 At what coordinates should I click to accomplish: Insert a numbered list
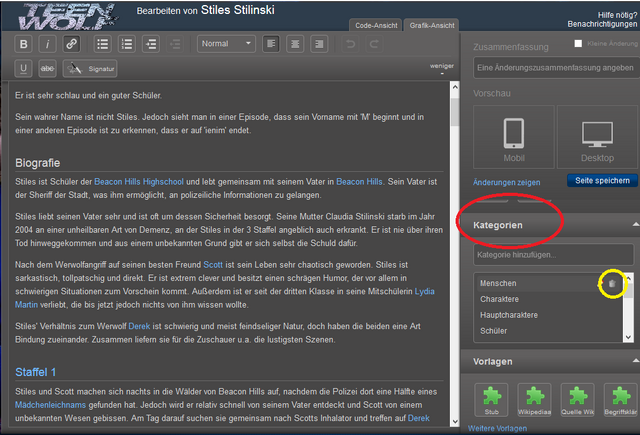[x=127, y=44]
